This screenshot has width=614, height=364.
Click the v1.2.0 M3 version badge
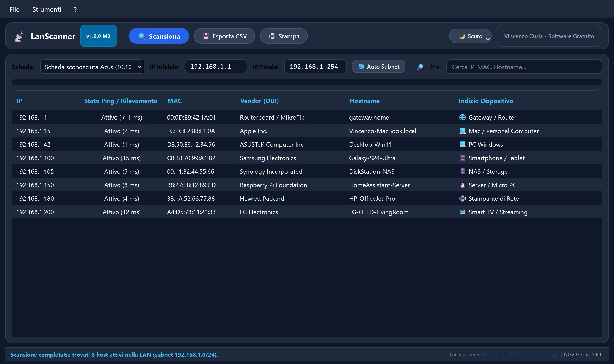(99, 36)
